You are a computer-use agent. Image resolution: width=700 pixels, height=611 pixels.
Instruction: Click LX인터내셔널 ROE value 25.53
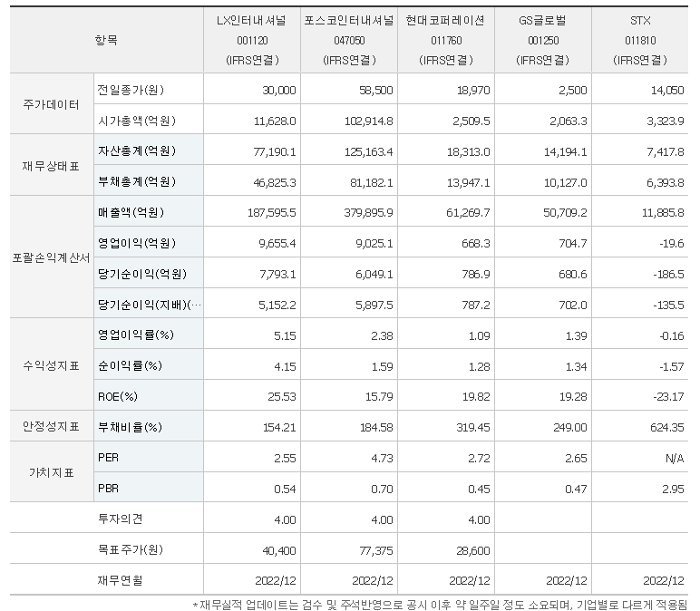(x=282, y=397)
